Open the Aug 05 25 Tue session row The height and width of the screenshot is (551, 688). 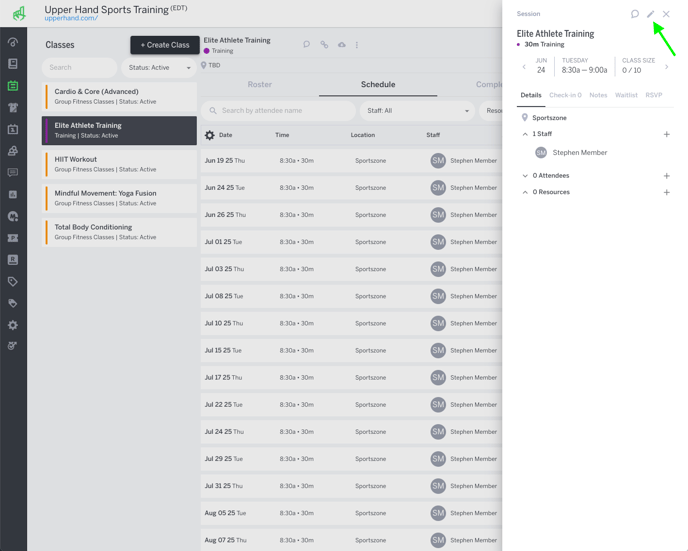point(351,513)
